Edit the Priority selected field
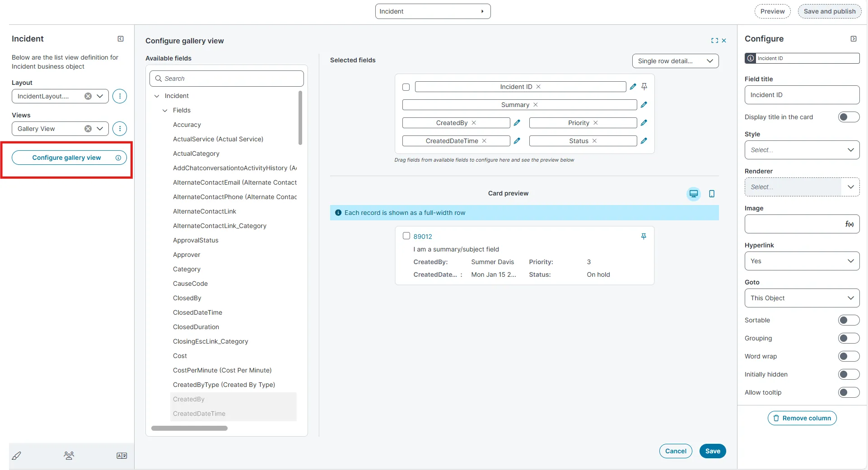The width and height of the screenshot is (868, 470). 644,123
